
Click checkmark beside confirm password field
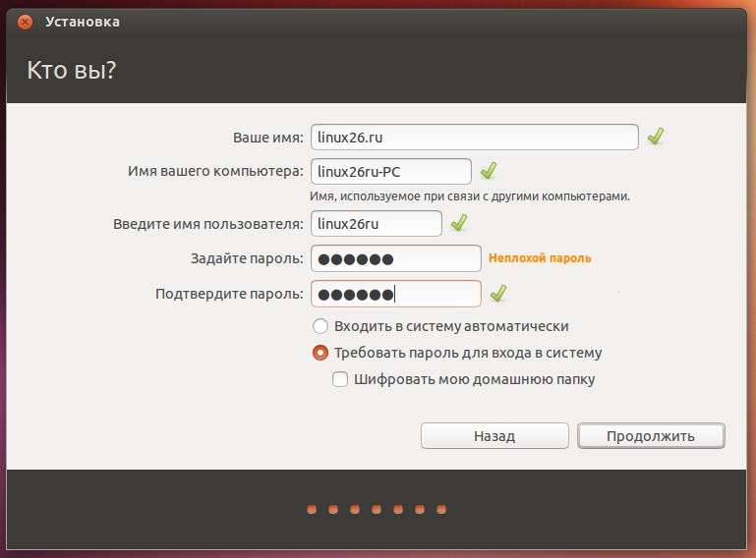pyautogui.click(x=498, y=293)
